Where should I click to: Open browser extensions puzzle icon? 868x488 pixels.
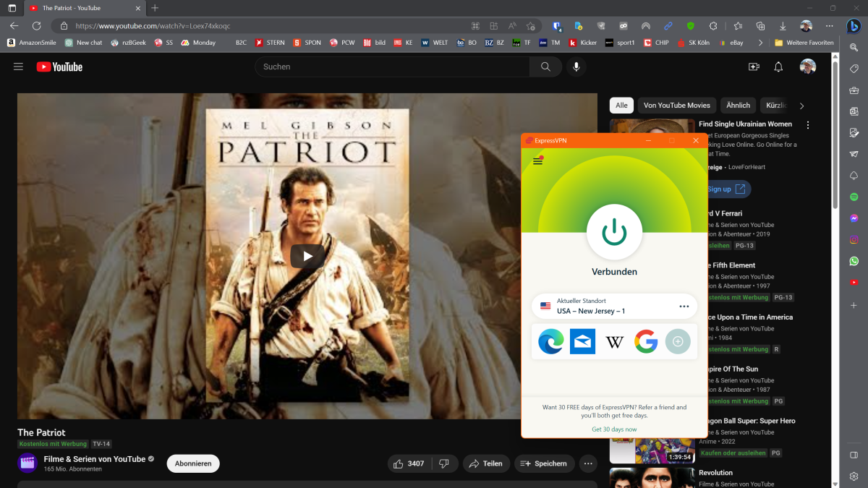point(712,25)
